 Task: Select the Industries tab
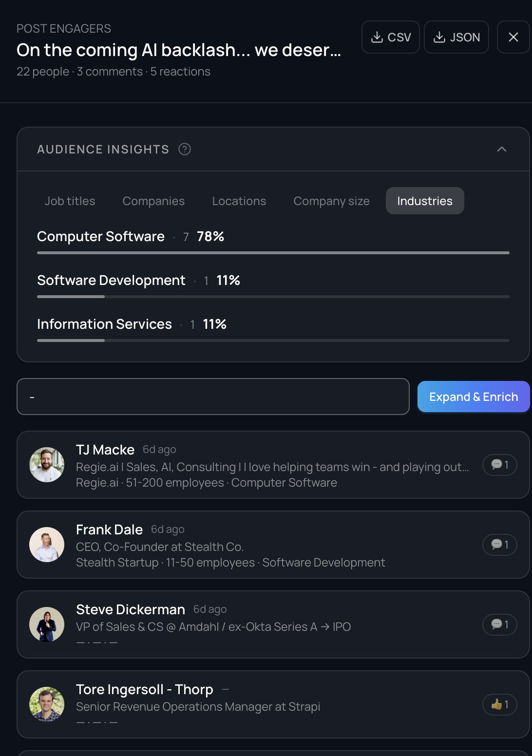pos(425,201)
